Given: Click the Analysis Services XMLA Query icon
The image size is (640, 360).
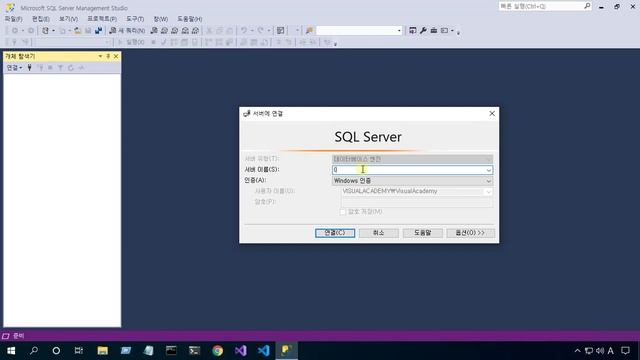Looking at the screenshot, I should (185, 31).
